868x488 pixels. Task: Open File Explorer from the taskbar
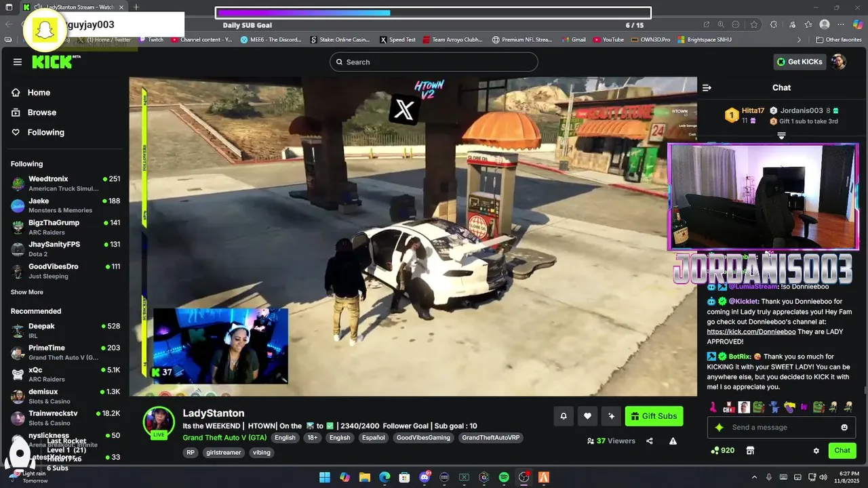click(x=364, y=477)
